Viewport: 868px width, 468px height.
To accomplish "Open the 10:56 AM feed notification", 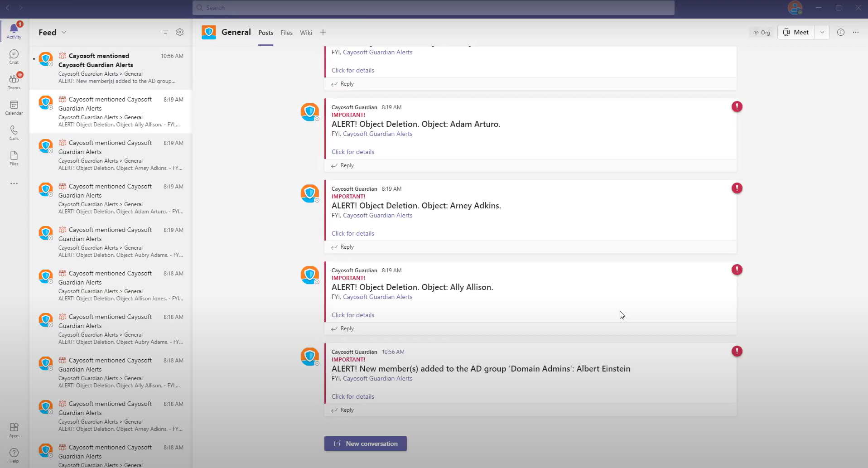I will click(111, 68).
